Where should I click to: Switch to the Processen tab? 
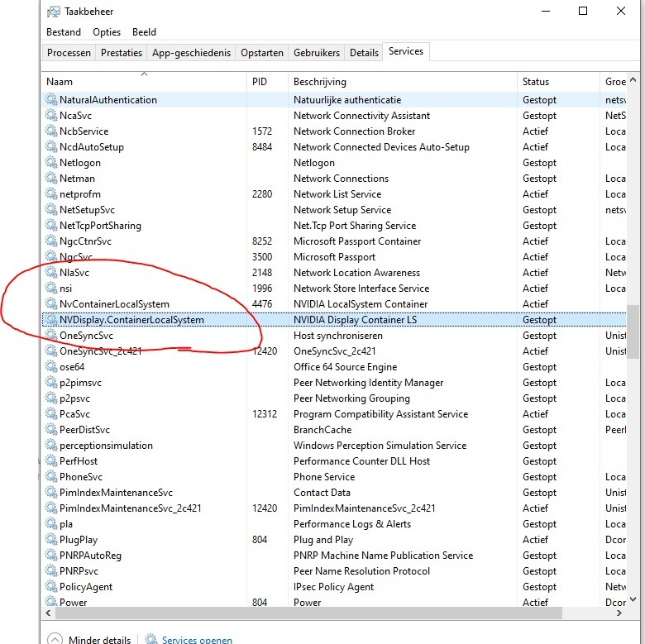(69, 53)
